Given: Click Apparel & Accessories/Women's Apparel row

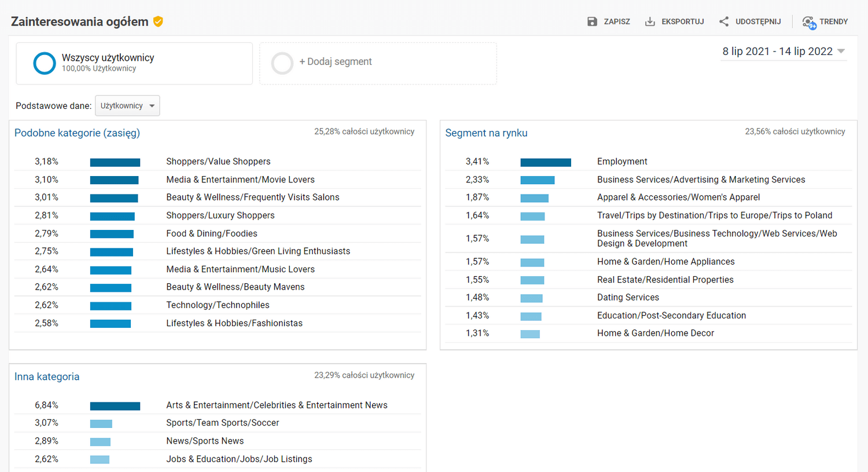Looking at the screenshot, I should [x=648, y=197].
